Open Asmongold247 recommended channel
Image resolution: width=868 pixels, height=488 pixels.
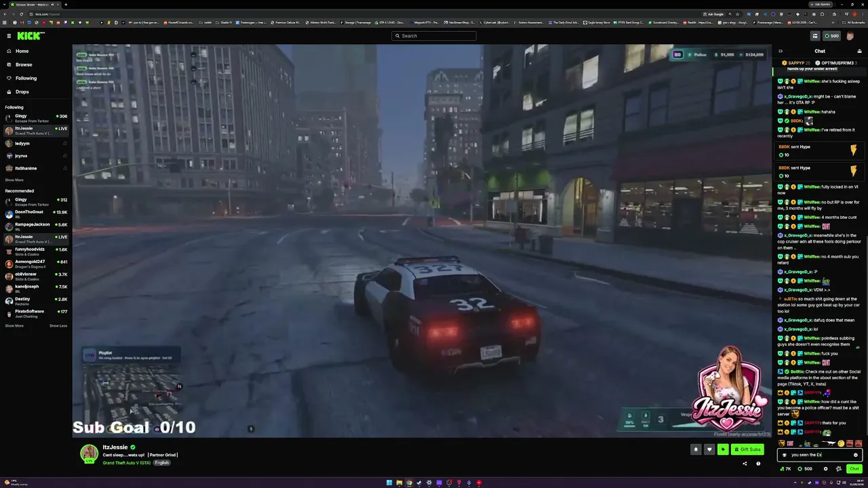35,263
